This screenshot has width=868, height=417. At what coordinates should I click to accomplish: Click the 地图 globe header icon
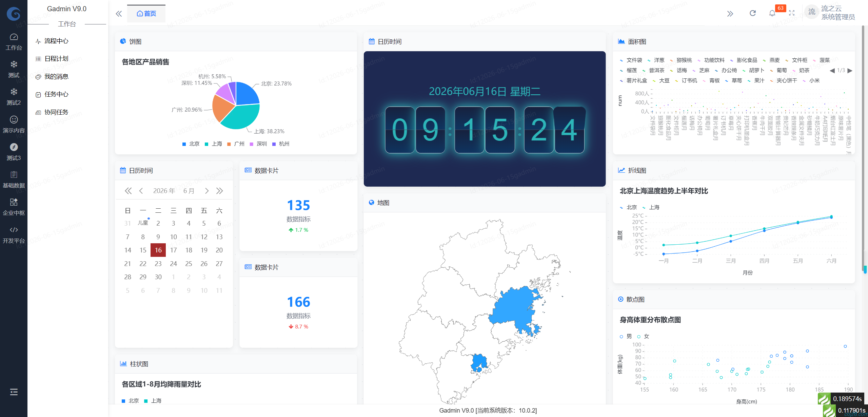[x=371, y=203]
